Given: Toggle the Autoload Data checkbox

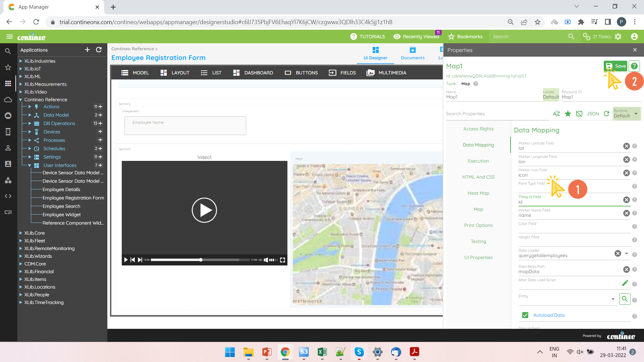Looking at the screenshot, I should tap(525, 315).
